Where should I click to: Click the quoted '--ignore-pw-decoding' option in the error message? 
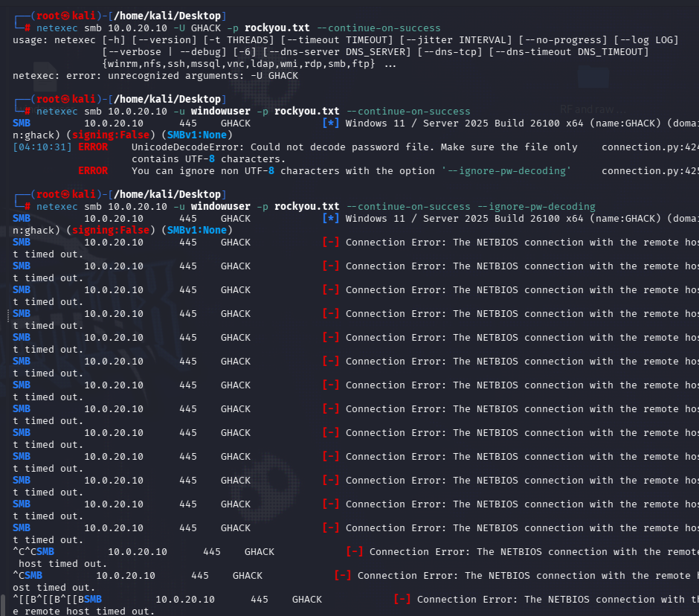coord(506,171)
